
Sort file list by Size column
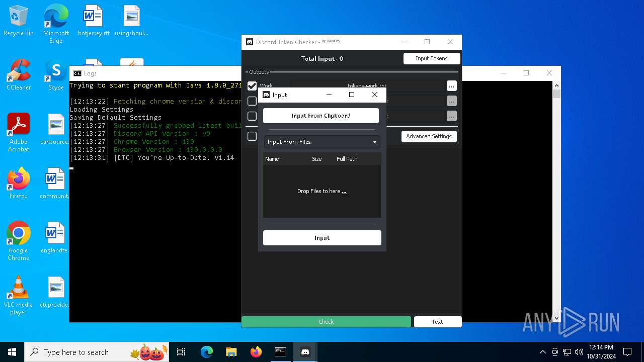316,159
